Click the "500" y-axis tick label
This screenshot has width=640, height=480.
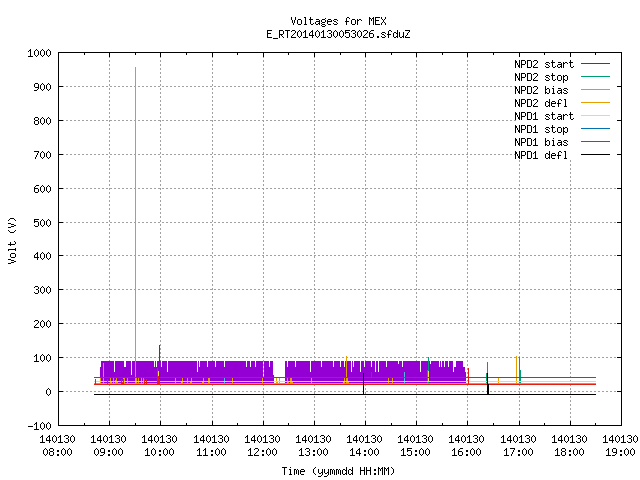point(42,223)
